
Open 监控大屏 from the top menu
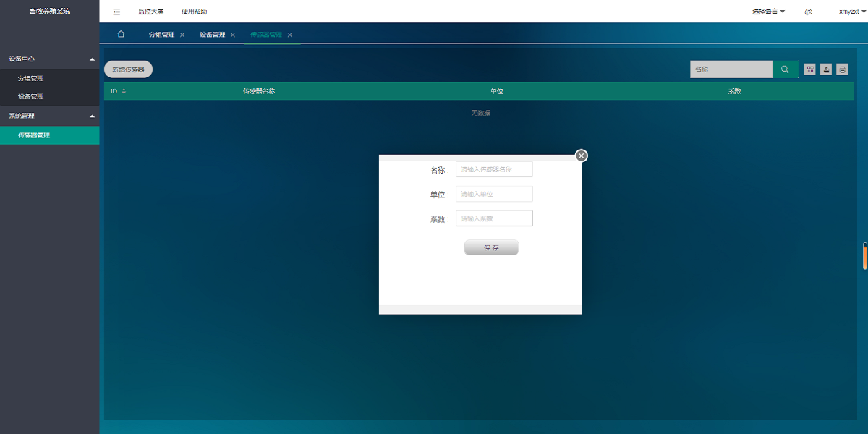click(x=150, y=11)
